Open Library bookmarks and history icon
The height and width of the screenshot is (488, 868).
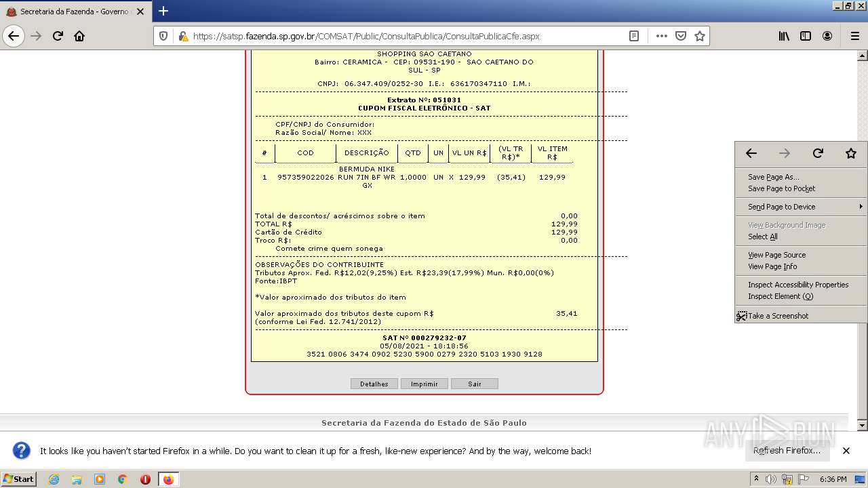tap(784, 36)
